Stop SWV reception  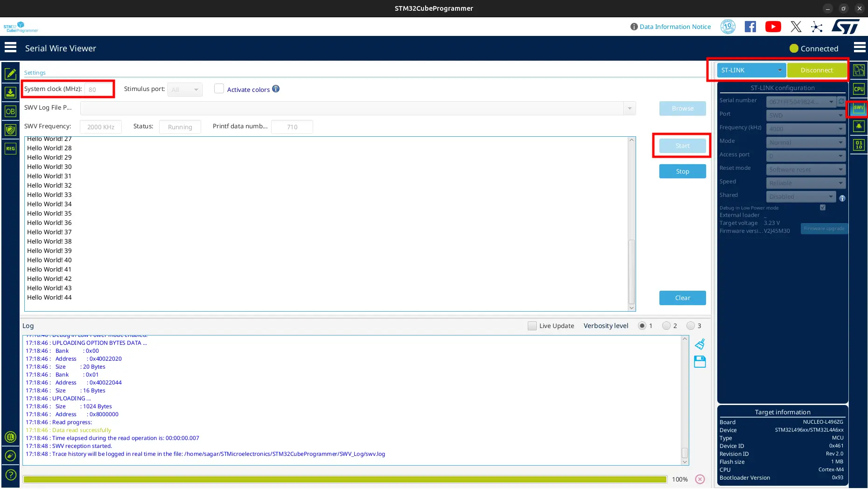682,171
